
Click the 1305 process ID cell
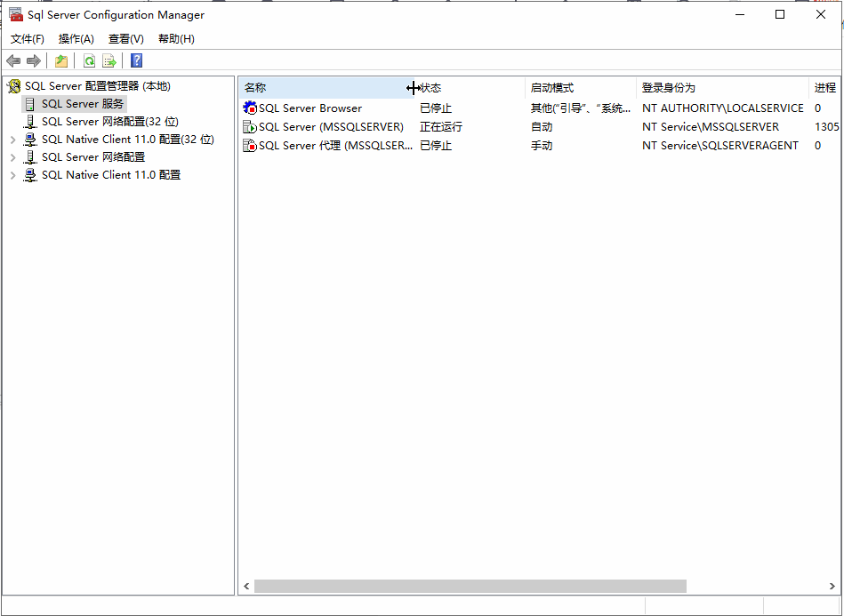pos(827,127)
